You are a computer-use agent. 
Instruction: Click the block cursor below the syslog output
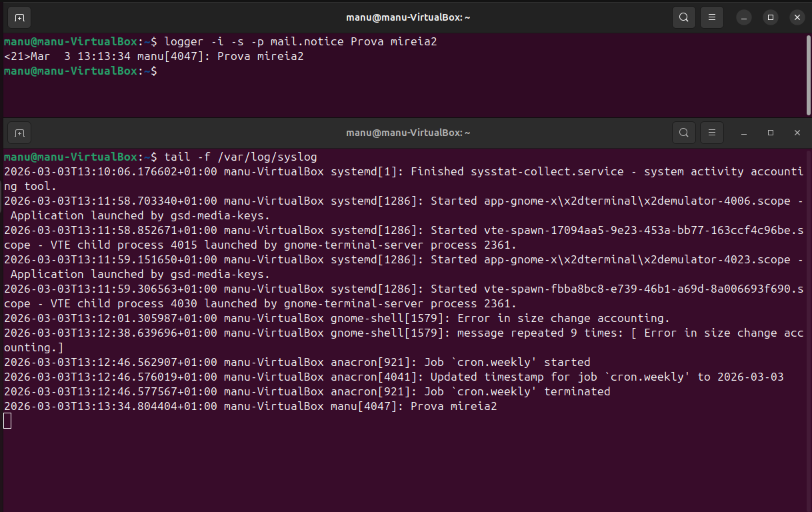click(x=7, y=421)
